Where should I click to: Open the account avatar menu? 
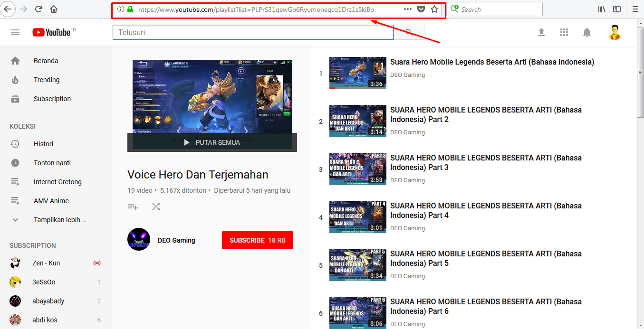coord(615,32)
